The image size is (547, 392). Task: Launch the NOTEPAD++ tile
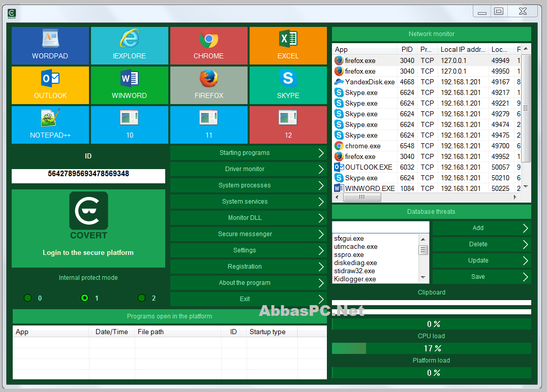(x=50, y=125)
